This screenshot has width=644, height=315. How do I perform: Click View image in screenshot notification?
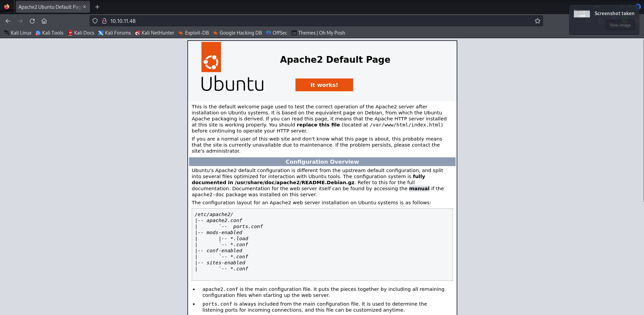620,25
